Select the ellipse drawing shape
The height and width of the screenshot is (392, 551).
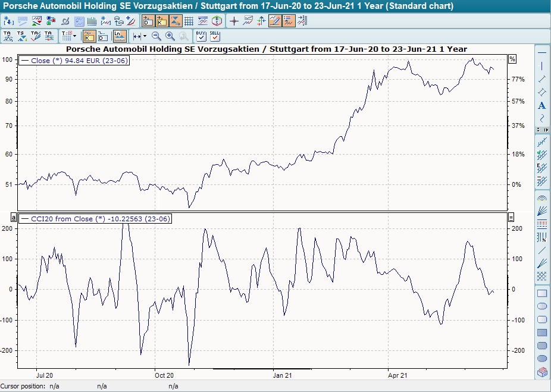[x=541, y=306]
